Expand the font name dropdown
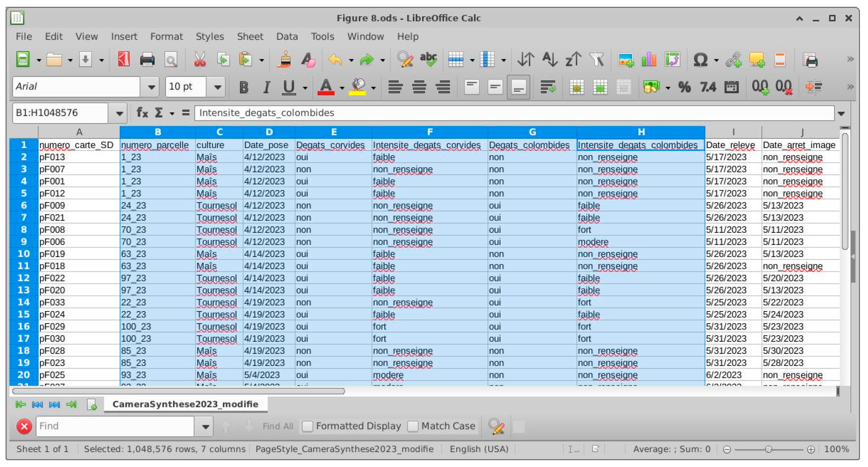This screenshot has height=467, width=868. [151, 87]
